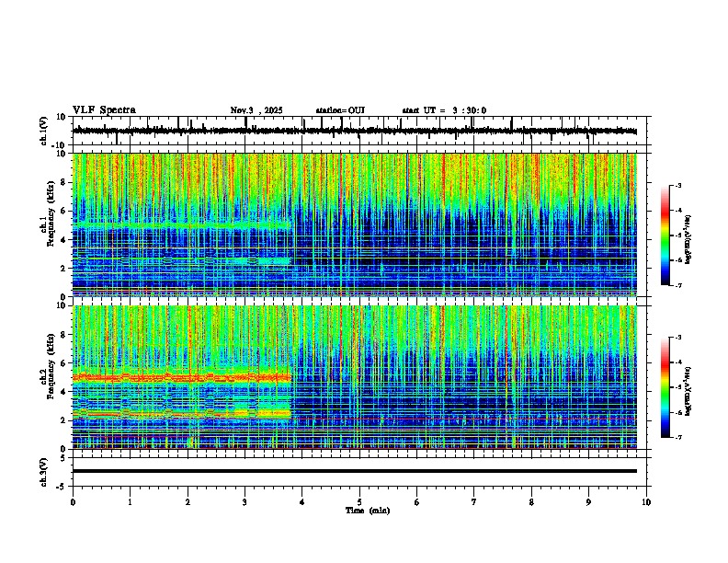Click the ch.1 spectrogram color bar
Screen dimensions: 728x563
click(665, 236)
